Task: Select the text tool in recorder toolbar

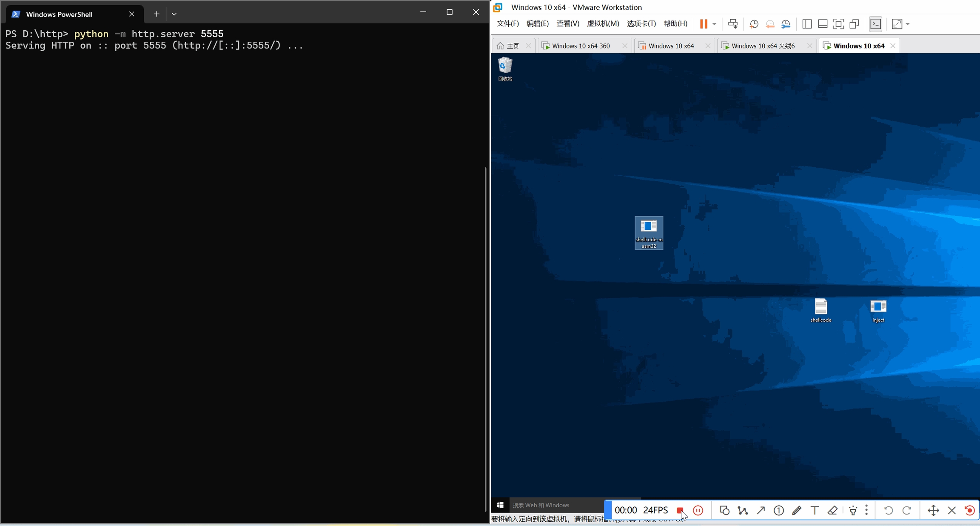Action: 815,510
